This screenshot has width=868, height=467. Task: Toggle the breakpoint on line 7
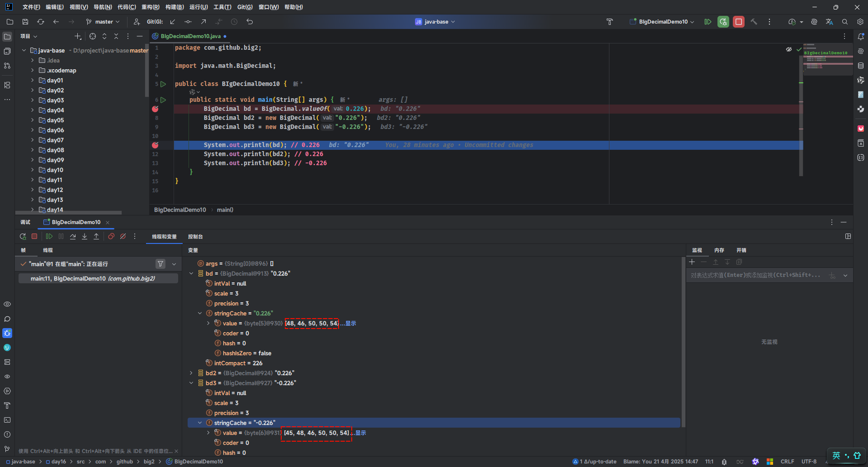click(x=155, y=109)
